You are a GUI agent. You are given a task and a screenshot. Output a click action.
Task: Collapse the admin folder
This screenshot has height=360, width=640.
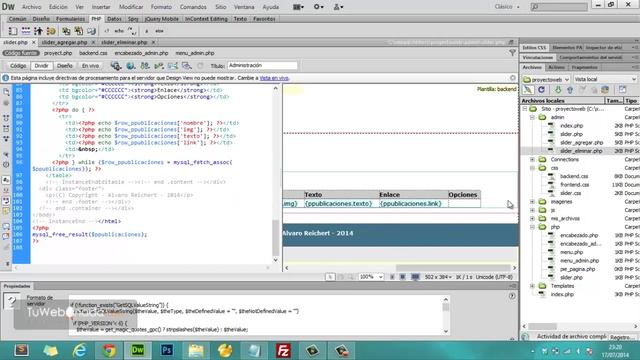[532, 117]
